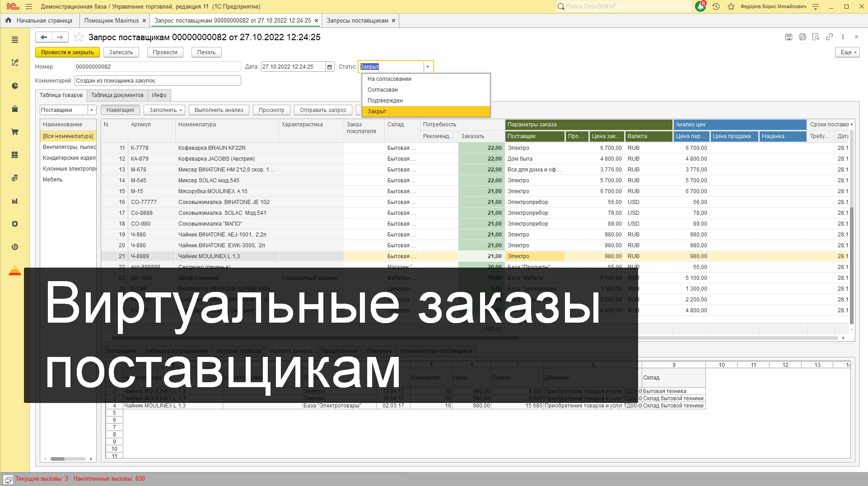Image resolution: width=868 pixels, height=486 pixels.
Task: Open the pie chart icon in sidebar
Action: click(15, 86)
